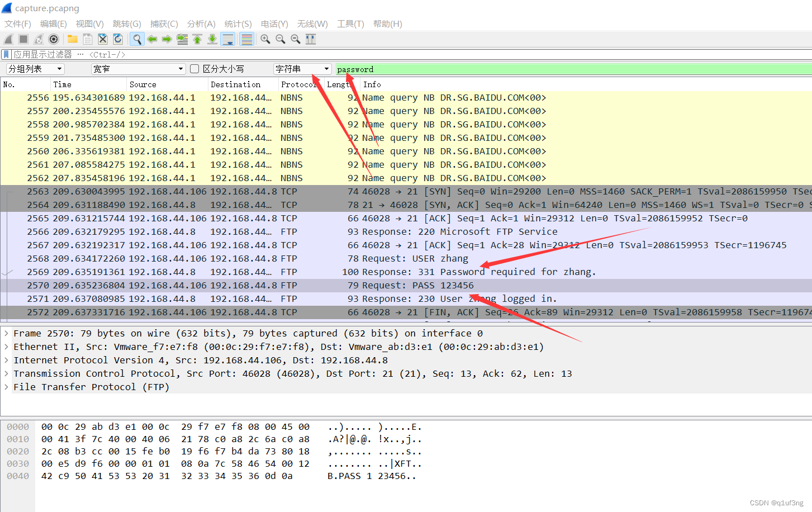The image size is (812, 512).
Task: Click the start capture shark fin icon
Action: (8, 39)
